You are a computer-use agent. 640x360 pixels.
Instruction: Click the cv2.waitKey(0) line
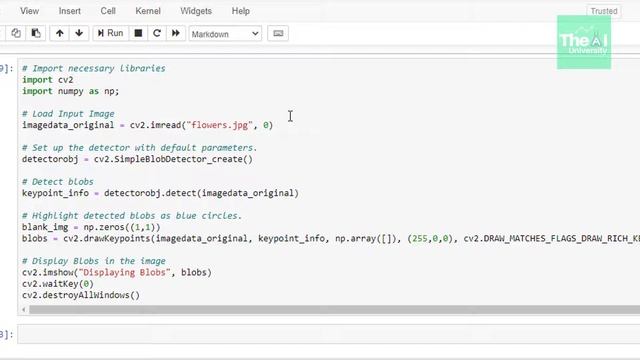58,284
